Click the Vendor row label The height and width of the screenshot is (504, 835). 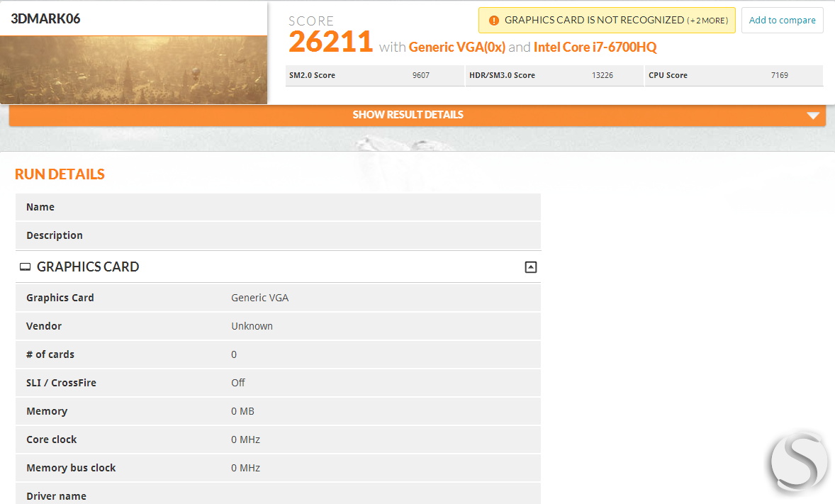(44, 326)
